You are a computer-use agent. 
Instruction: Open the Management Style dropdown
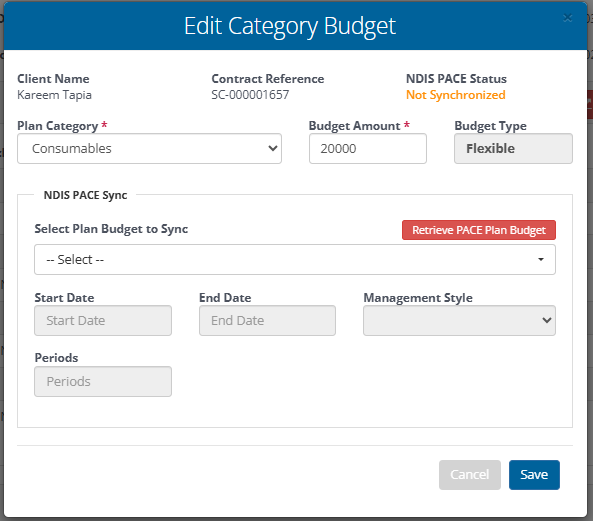coord(459,321)
